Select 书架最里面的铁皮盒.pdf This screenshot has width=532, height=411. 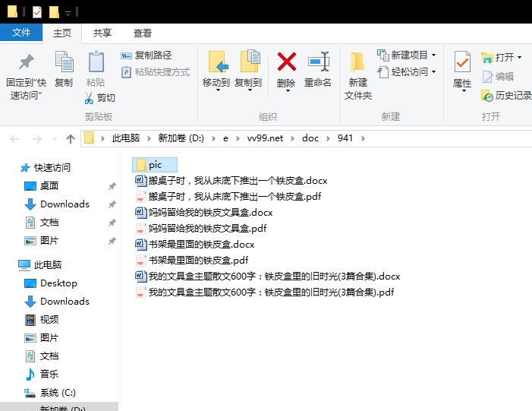click(192, 260)
